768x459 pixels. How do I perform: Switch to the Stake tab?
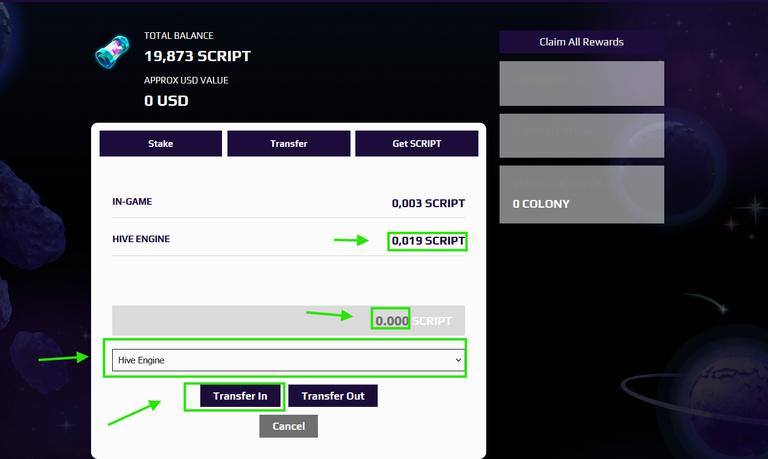161,144
